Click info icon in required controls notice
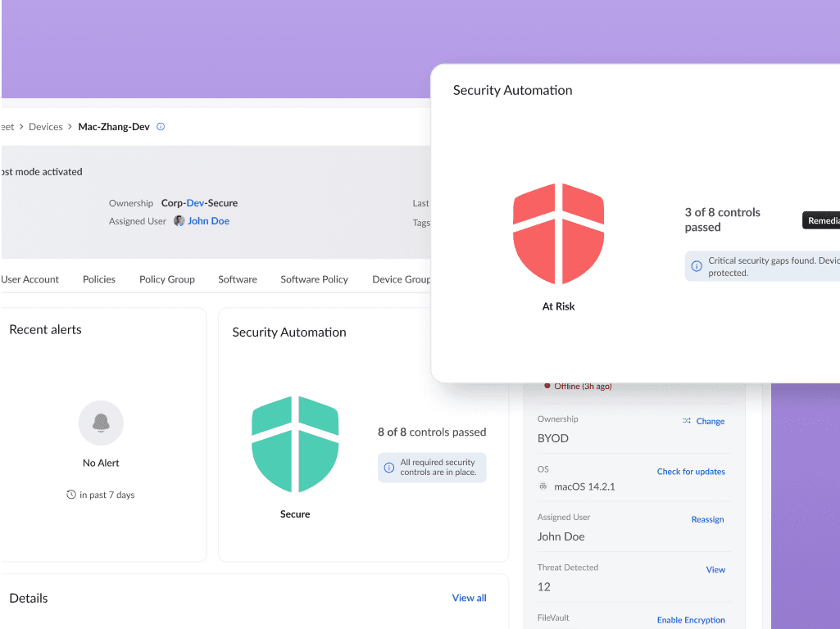 click(x=389, y=468)
